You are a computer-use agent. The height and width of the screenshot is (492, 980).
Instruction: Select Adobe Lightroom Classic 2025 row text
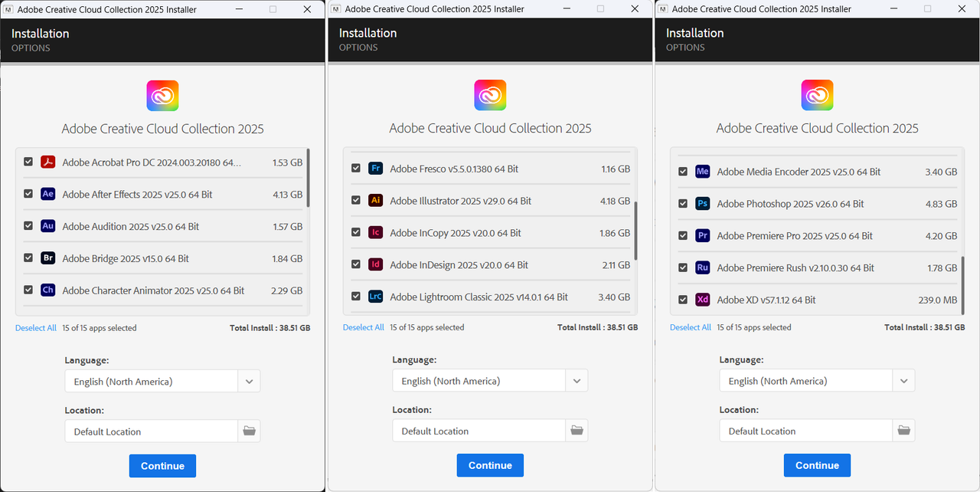pos(479,297)
